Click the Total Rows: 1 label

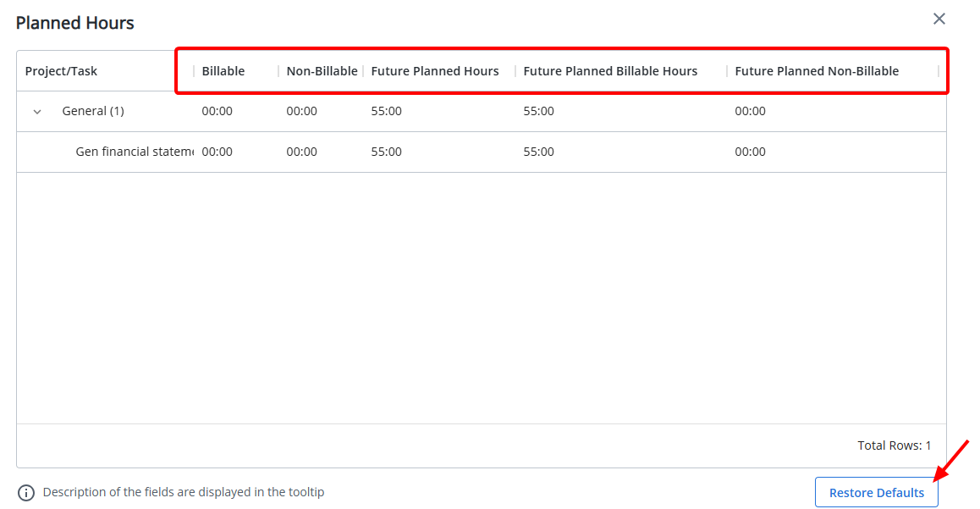click(895, 445)
